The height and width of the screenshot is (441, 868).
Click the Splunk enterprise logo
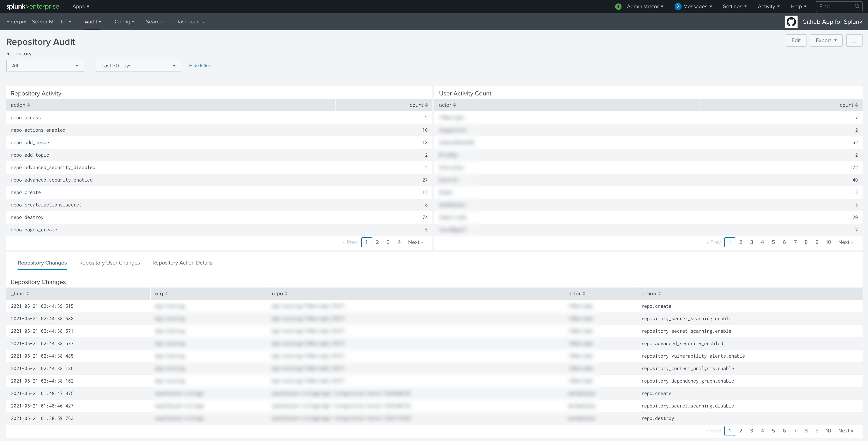pyautogui.click(x=33, y=6)
